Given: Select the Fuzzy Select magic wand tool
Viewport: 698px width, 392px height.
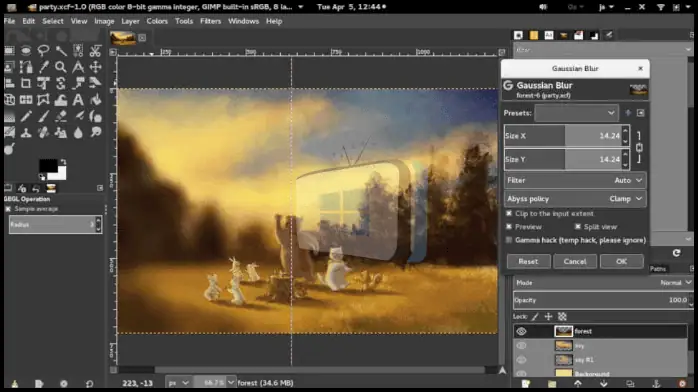Looking at the screenshot, I should click(x=61, y=51).
